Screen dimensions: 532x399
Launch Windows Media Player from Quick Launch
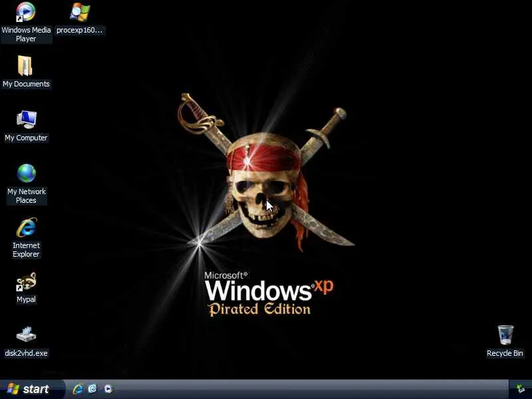click(x=108, y=389)
